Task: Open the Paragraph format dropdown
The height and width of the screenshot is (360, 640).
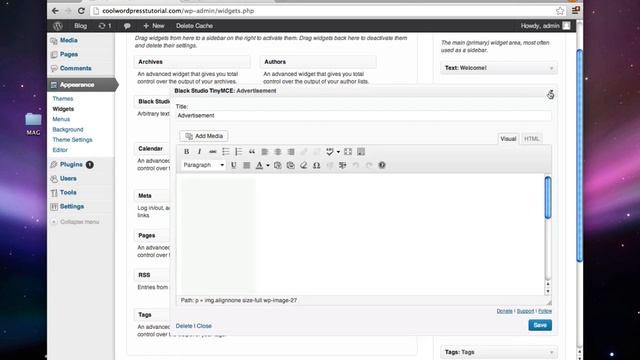Action: (x=203, y=165)
